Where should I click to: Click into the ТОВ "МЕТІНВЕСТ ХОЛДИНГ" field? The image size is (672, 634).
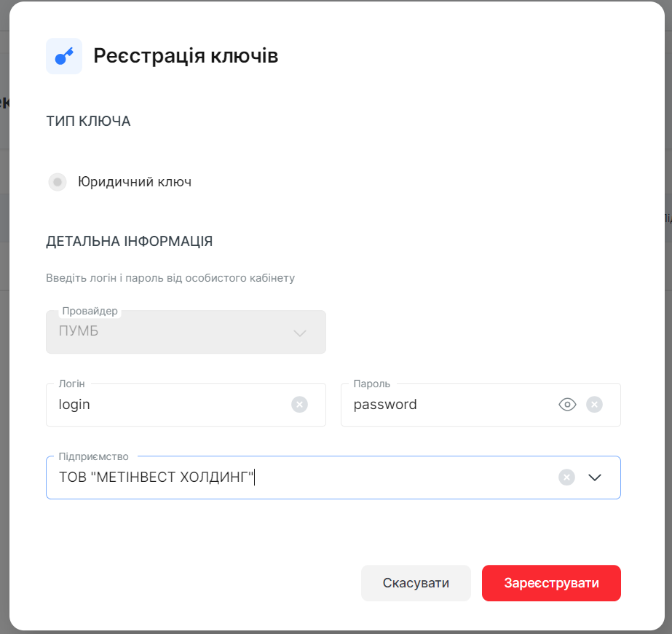pyautogui.click(x=300, y=478)
